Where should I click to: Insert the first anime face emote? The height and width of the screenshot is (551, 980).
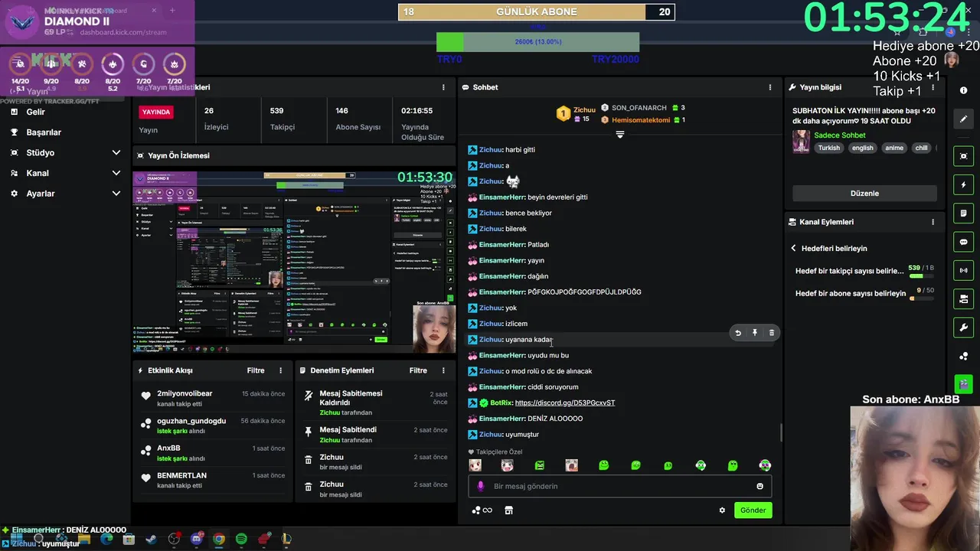[475, 465]
